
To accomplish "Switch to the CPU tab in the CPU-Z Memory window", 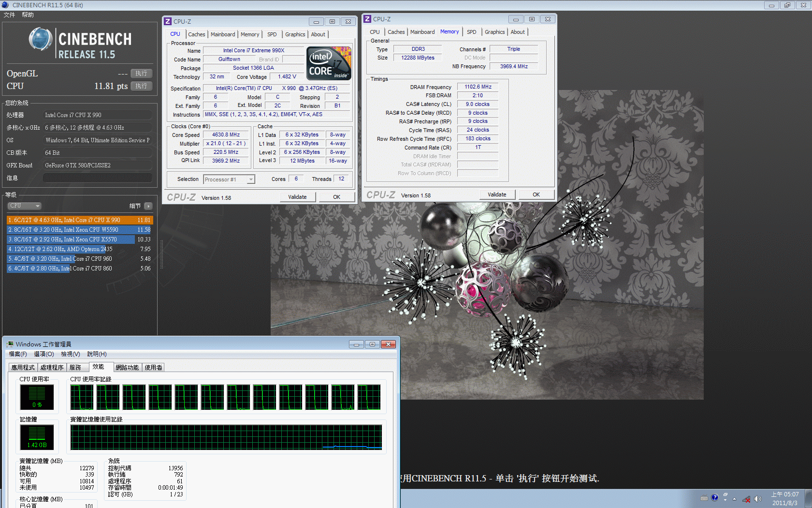I will click(x=375, y=32).
